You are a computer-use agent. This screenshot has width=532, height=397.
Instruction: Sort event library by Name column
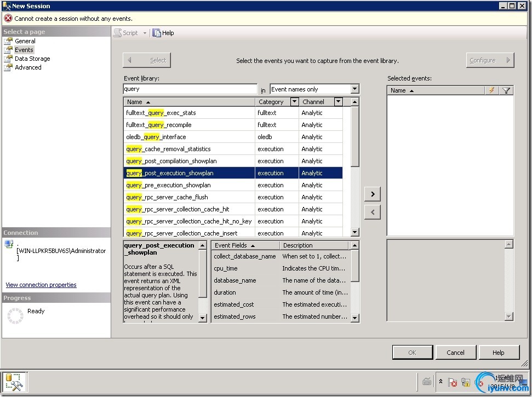tap(189, 102)
